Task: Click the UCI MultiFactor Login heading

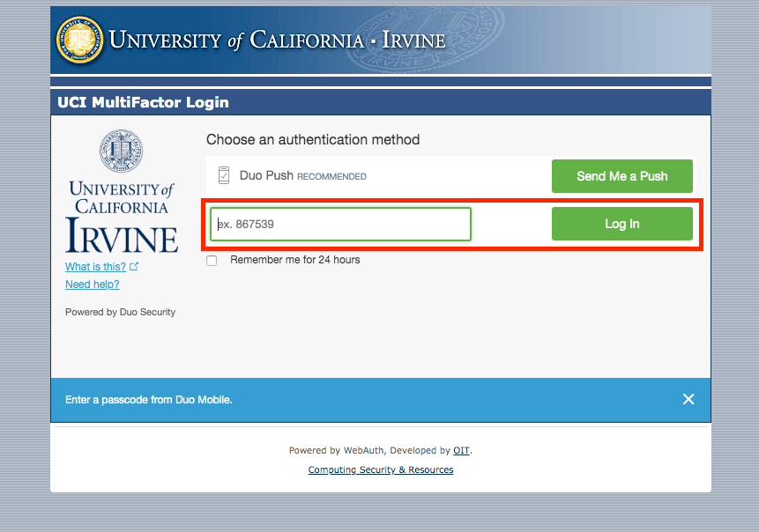Action: click(x=144, y=102)
